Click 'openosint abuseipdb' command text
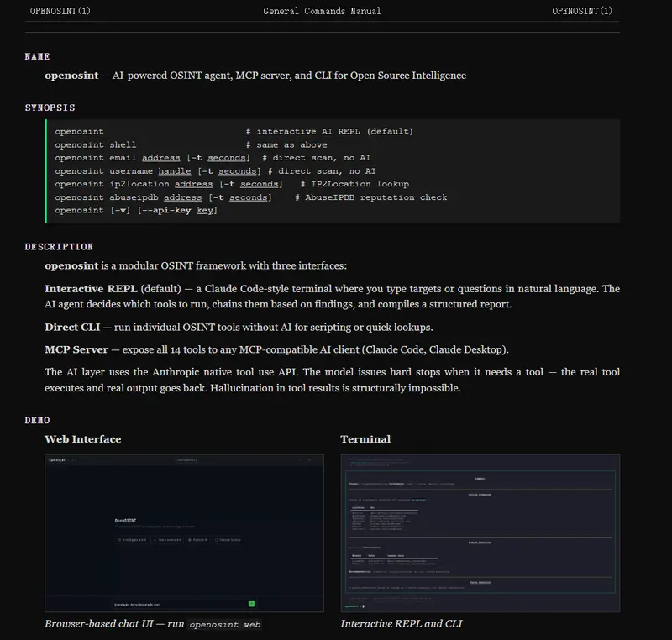This screenshot has width=672, height=640. [107, 197]
